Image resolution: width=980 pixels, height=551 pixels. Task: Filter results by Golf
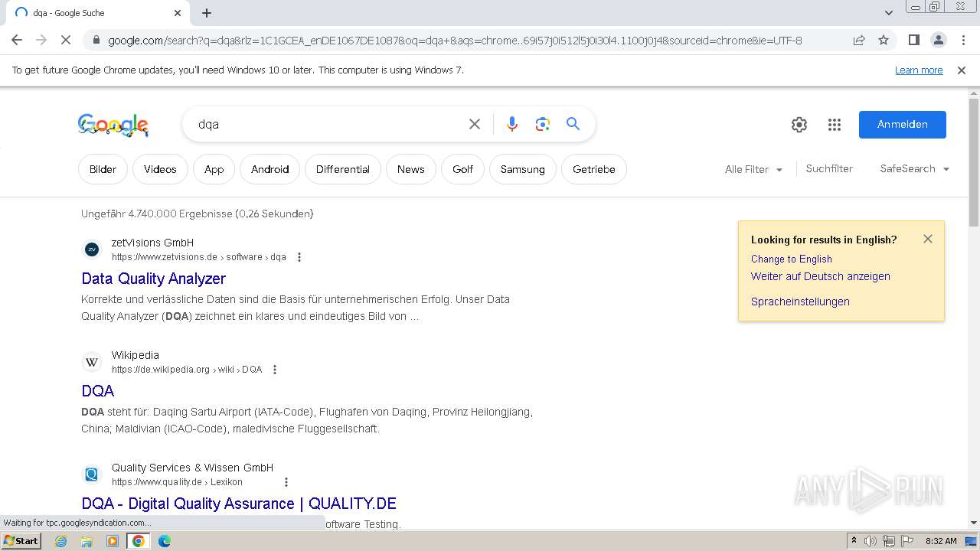(463, 169)
